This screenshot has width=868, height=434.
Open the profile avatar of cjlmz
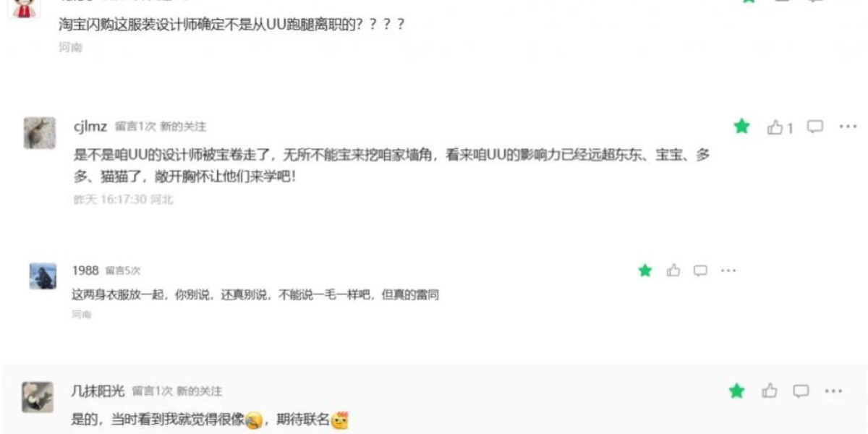(x=39, y=133)
